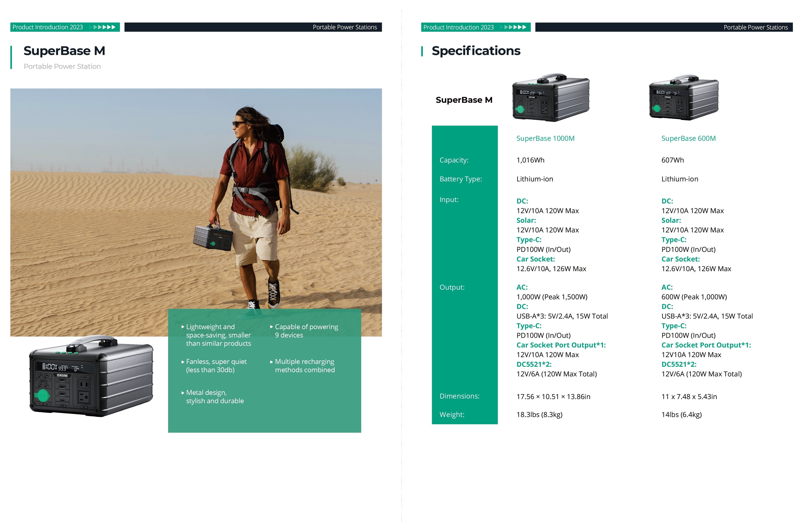Click the 'Output:' row label

452,287
